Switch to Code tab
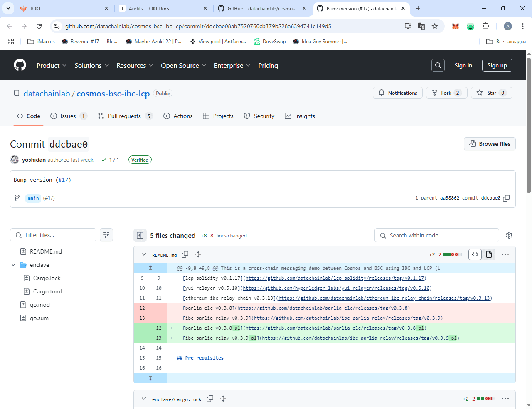Image resolution: width=532 pixels, height=409 pixels. click(28, 116)
